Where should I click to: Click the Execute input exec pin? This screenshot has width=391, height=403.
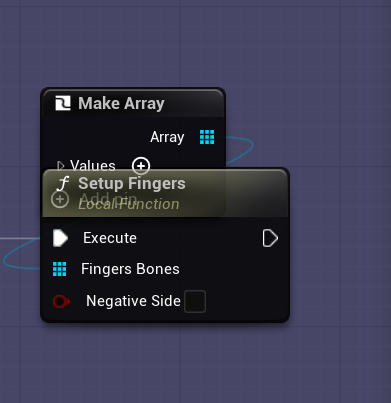60,238
